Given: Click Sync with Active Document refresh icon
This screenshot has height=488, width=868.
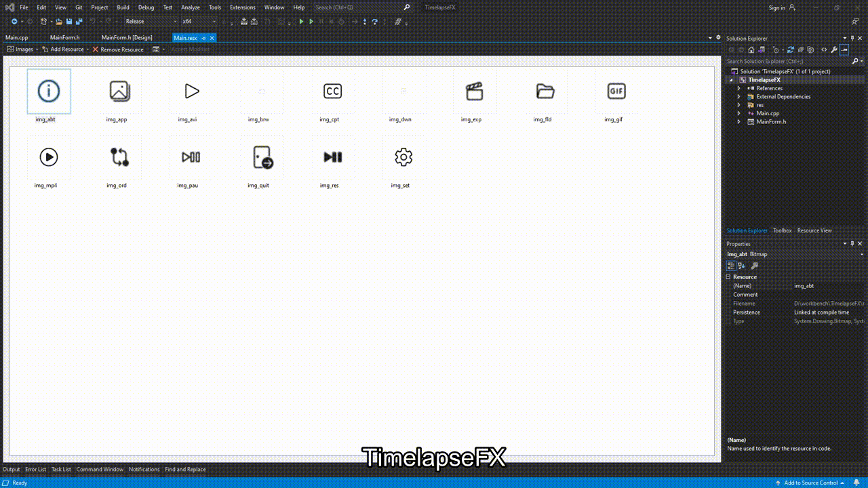Looking at the screenshot, I should tap(791, 49).
